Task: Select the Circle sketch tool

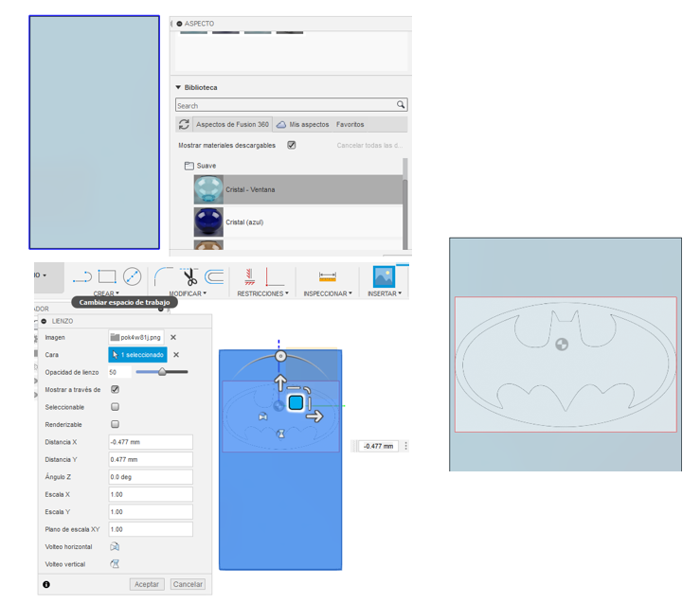Action: pos(133,277)
